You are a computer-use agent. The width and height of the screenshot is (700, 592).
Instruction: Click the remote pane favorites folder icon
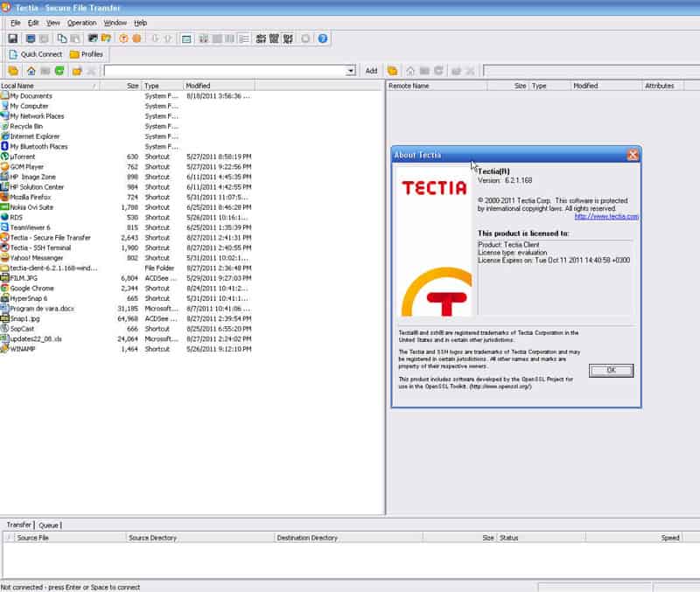click(x=392, y=71)
